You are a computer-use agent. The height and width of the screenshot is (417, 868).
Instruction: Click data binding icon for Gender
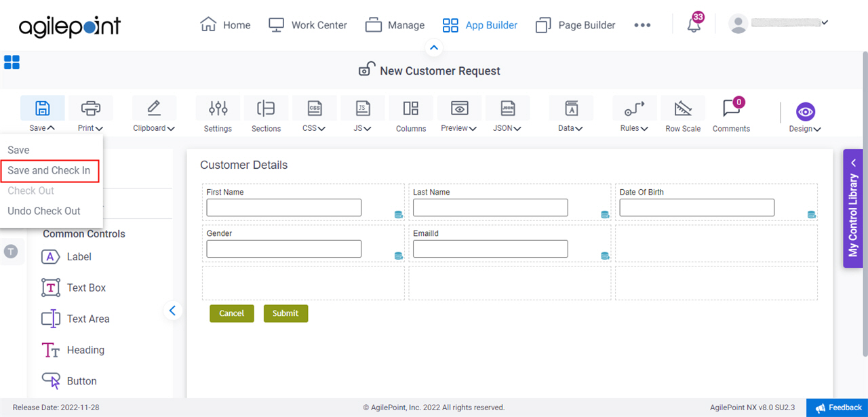399,256
